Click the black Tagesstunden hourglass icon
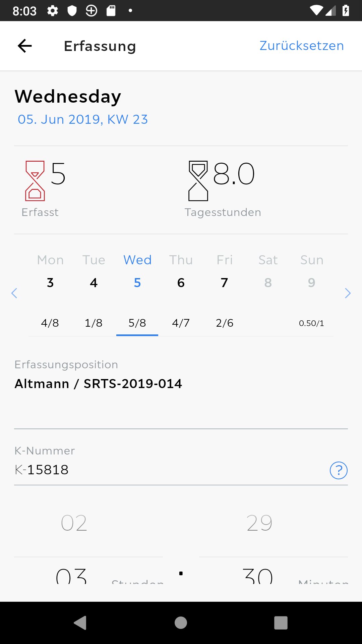The image size is (362, 644). (x=198, y=181)
